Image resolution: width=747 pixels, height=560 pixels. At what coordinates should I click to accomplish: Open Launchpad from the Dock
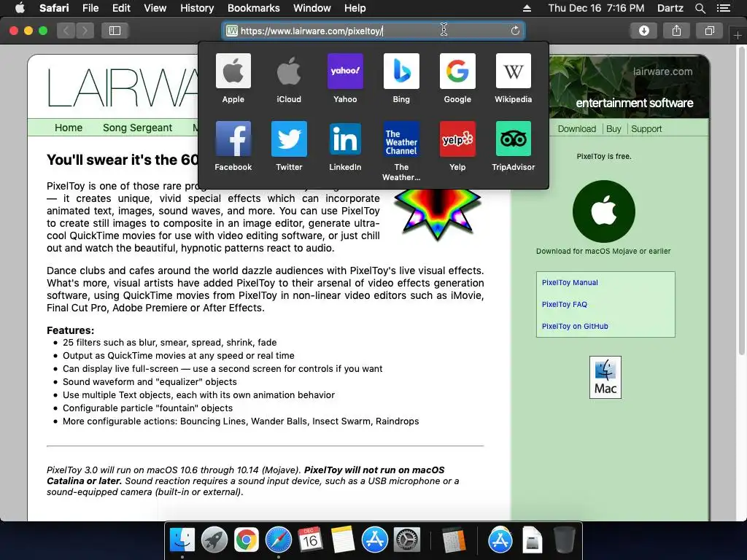[x=214, y=540]
